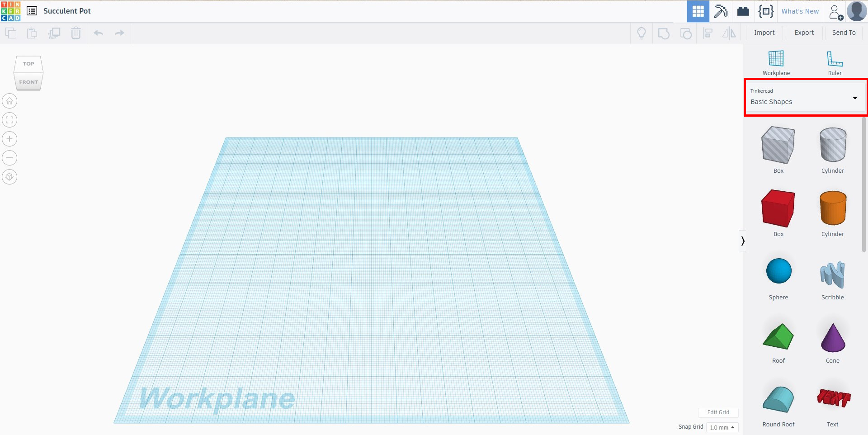Invite collaborators with add person icon
868x435 pixels.
tap(836, 12)
